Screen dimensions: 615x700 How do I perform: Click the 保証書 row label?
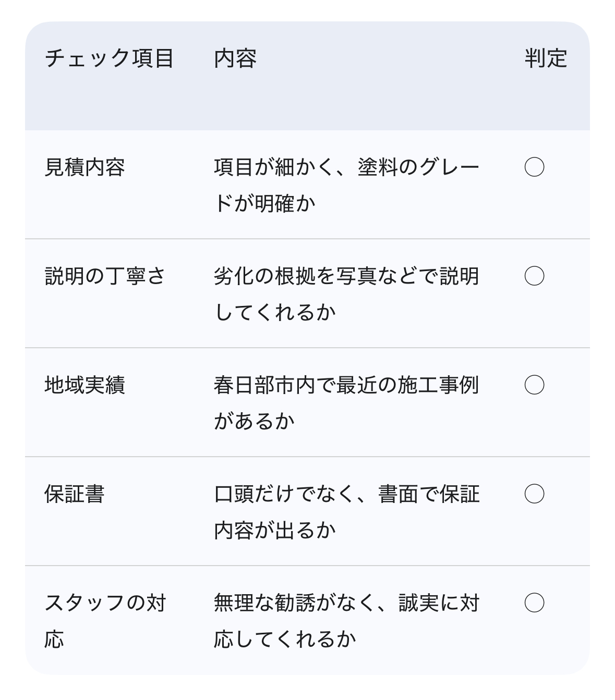pos(75,494)
